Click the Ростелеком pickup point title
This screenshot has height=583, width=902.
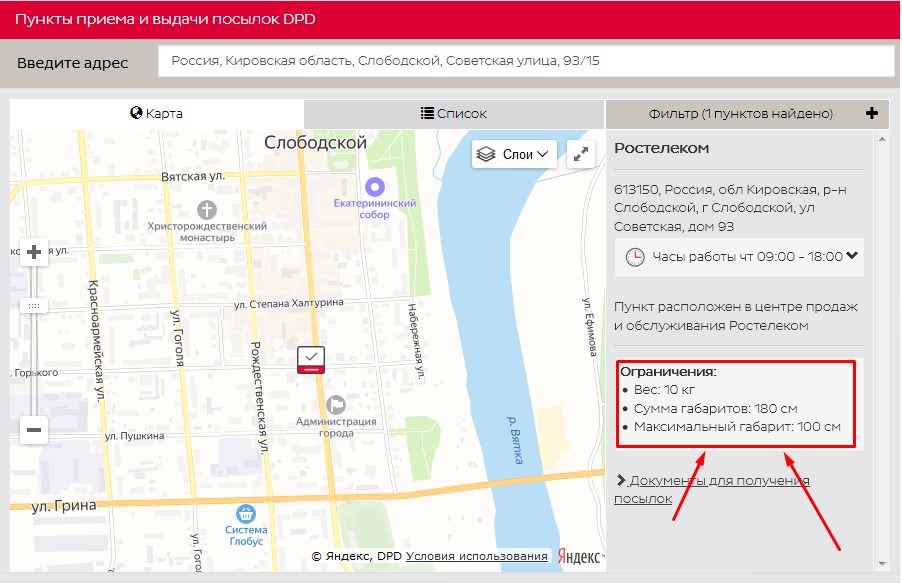[661, 148]
